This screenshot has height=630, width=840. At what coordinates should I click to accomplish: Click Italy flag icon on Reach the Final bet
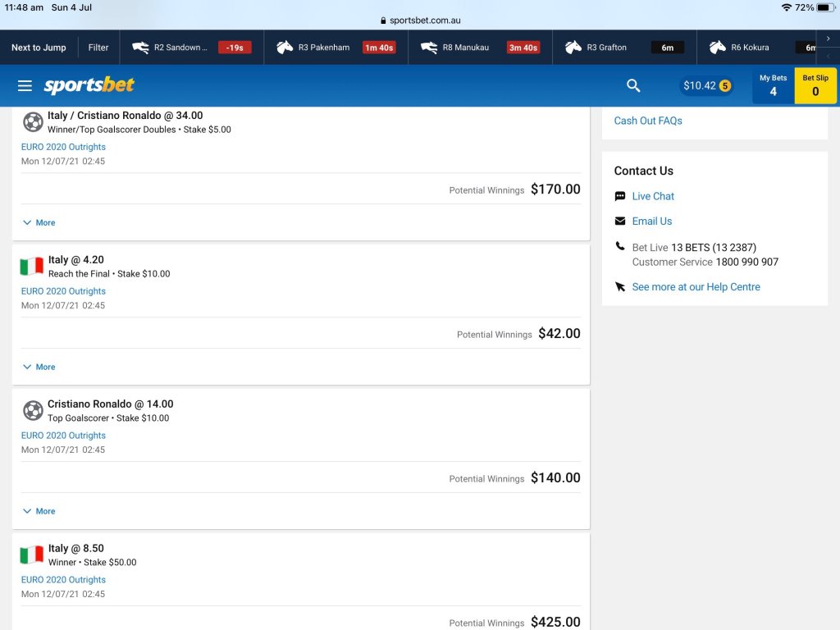click(32, 266)
